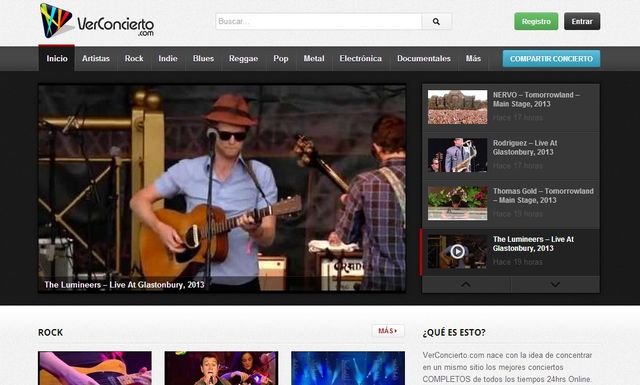Screen dimensions: 640x385
Task: Play the Lumineers thumbnail play icon
Action: 457,251
